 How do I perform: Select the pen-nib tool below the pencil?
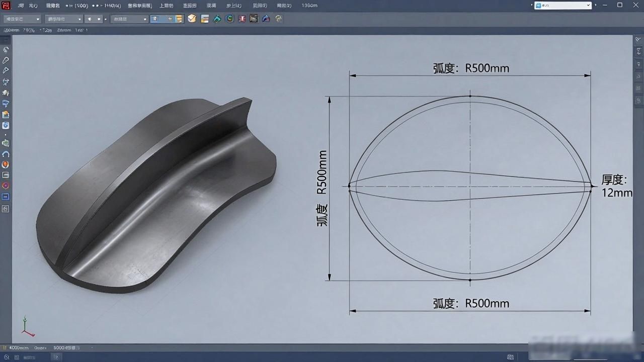coord(6,70)
